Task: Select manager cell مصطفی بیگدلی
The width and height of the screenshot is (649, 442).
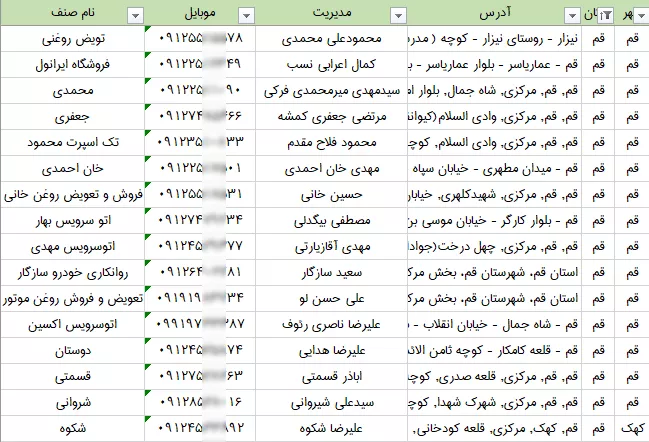Action: [x=331, y=221]
